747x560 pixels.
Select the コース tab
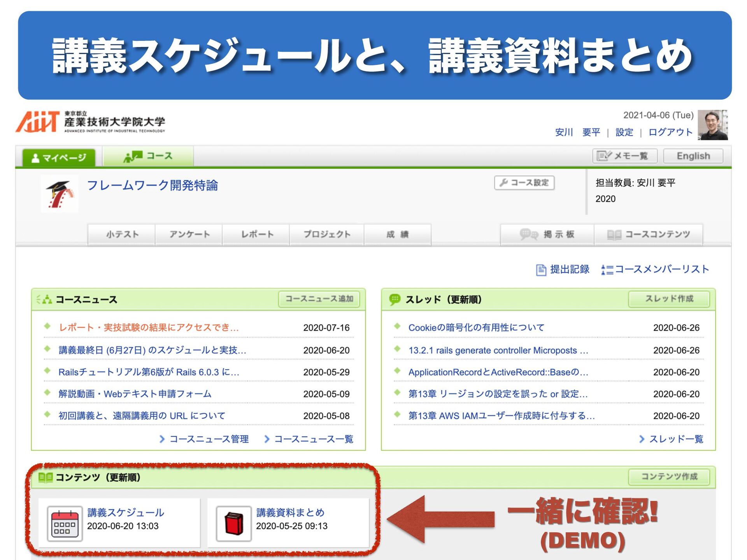148,156
